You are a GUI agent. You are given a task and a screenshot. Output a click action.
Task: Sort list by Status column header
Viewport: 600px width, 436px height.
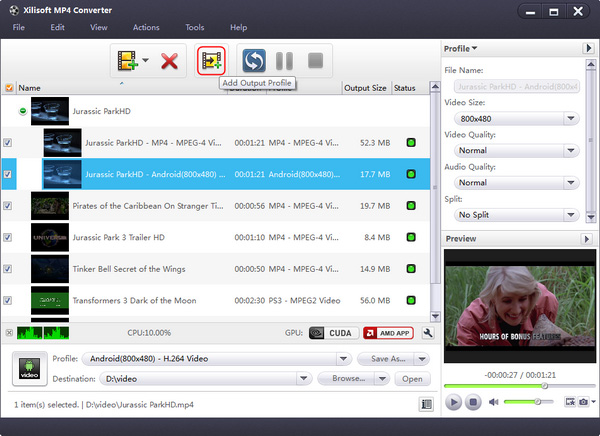point(410,88)
